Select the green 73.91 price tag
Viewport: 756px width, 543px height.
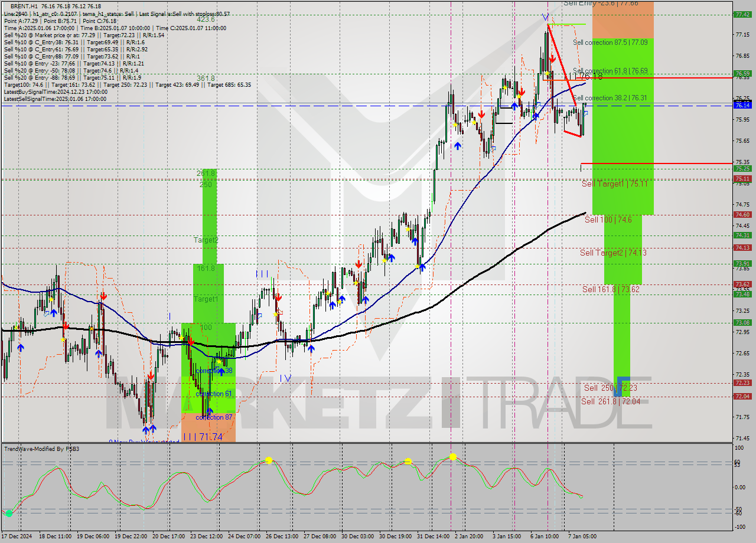[x=742, y=264]
